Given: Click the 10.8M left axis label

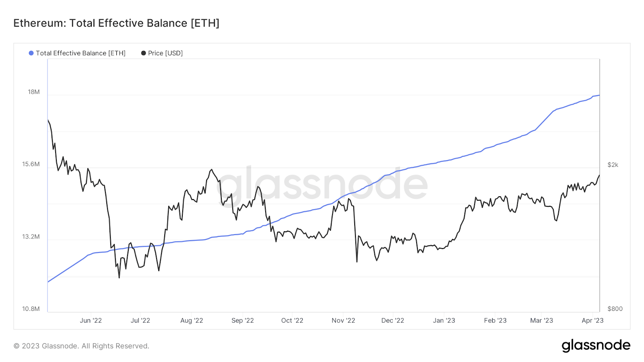Looking at the screenshot, I should (31, 309).
